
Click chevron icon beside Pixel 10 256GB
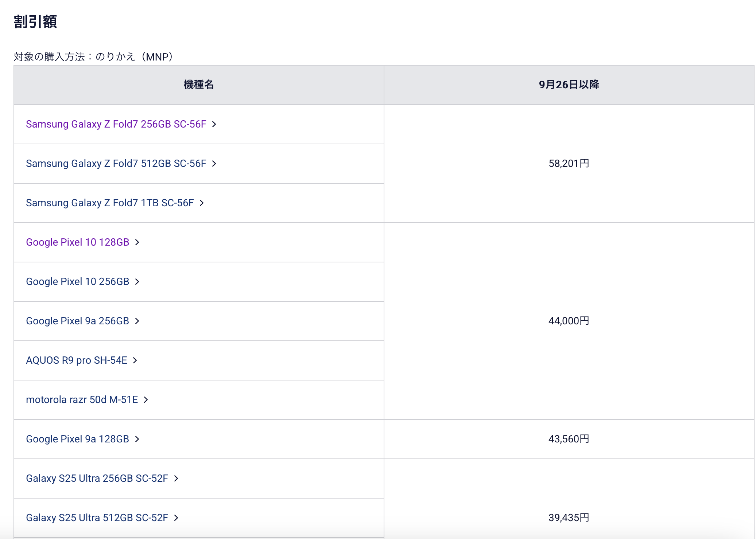137,282
